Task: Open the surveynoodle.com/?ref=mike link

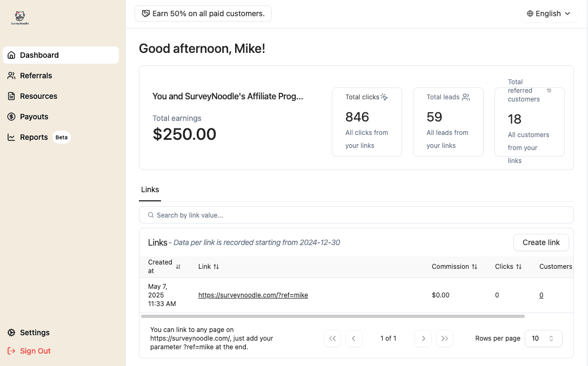Action: point(253,295)
